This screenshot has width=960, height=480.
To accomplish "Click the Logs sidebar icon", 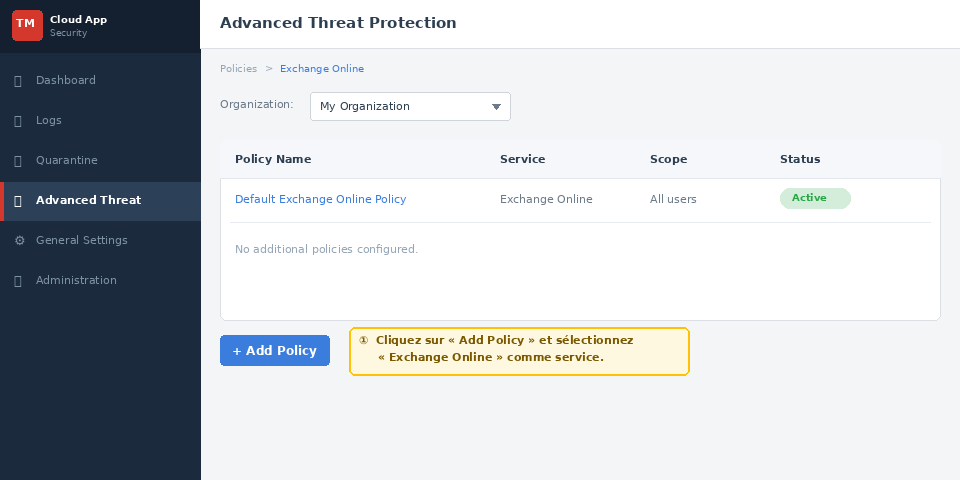I will (x=18, y=121).
